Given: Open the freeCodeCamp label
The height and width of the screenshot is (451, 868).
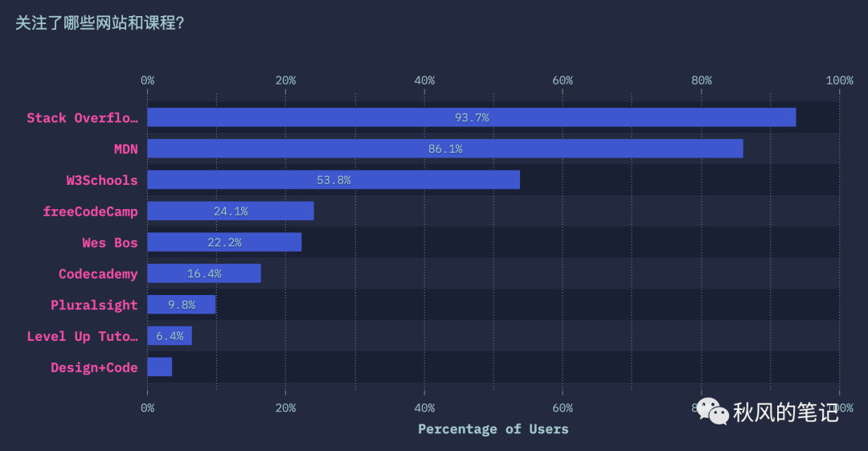Looking at the screenshot, I should click(x=90, y=211).
